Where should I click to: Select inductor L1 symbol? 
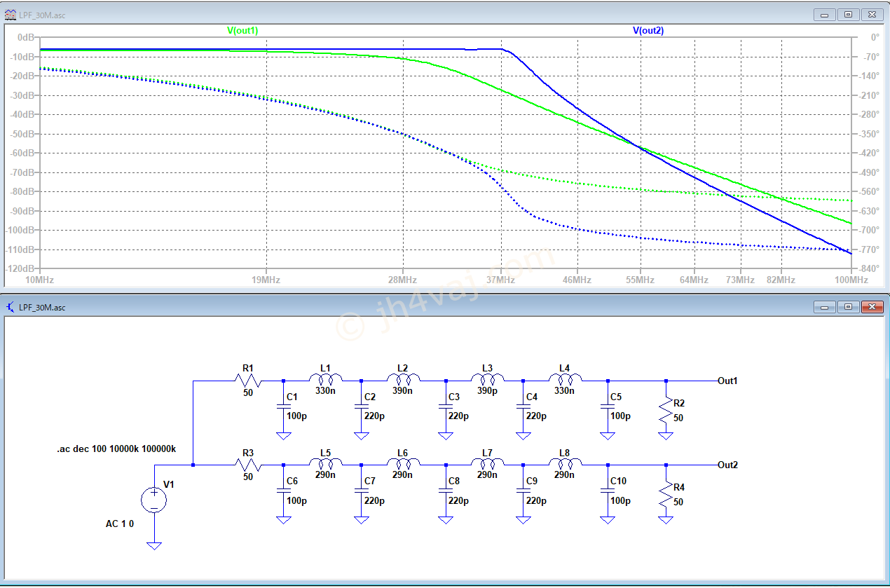(x=325, y=380)
